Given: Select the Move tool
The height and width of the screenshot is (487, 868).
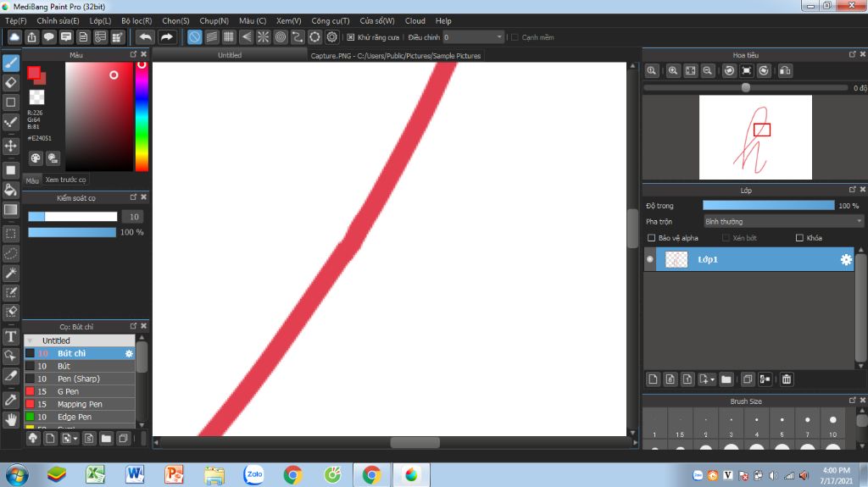Looking at the screenshot, I should 10,146.
